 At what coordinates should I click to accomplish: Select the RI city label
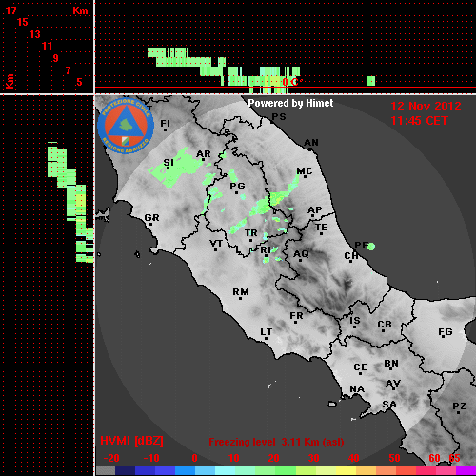click(x=266, y=250)
